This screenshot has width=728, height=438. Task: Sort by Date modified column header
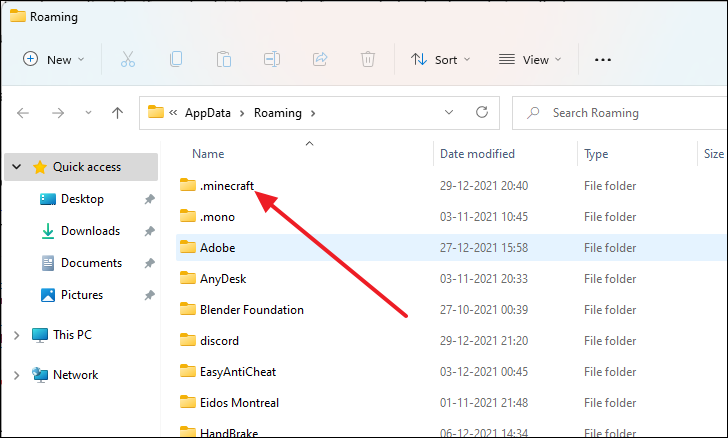tap(477, 154)
